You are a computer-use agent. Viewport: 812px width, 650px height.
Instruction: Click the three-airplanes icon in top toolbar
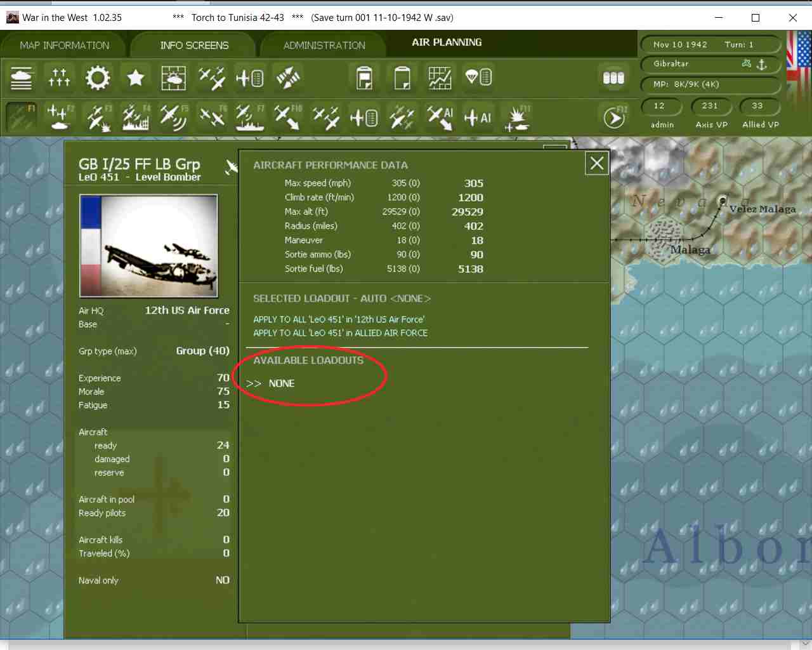coord(60,78)
